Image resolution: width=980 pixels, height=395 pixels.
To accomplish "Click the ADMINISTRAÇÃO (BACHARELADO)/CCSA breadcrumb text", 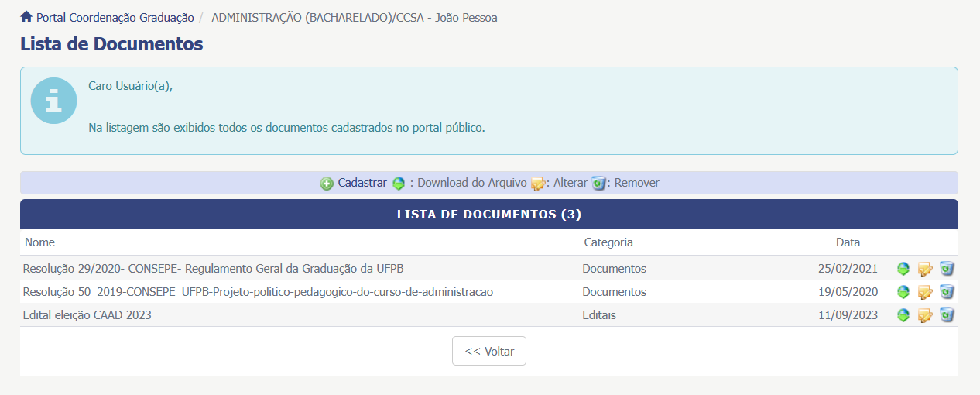I will pyautogui.click(x=355, y=17).
